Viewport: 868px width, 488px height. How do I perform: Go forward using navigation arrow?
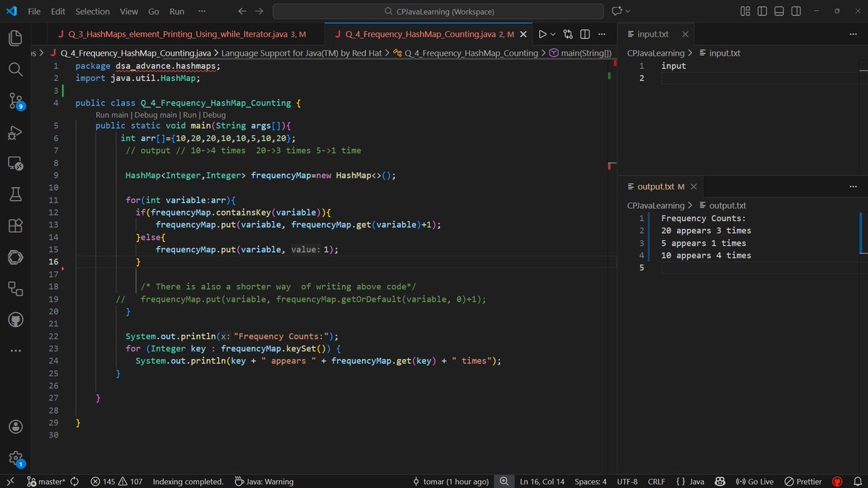tap(259, 12)
